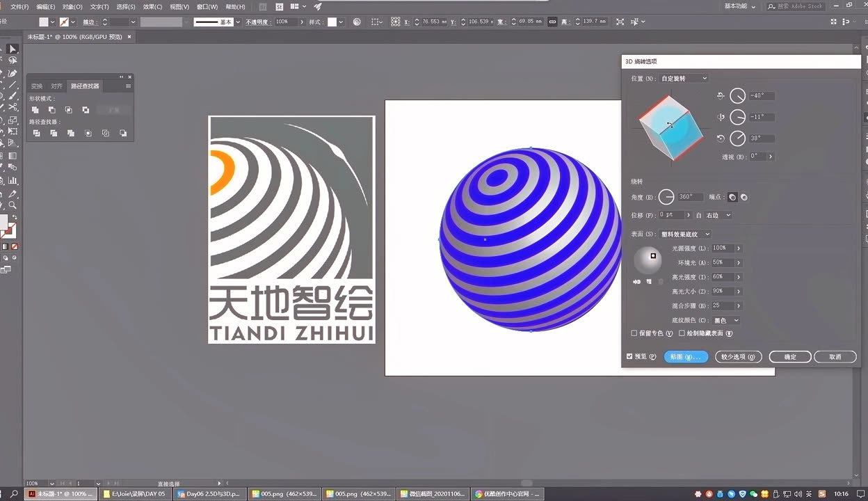The image size is (868, 501).
Task: Open the 基本功能 workspace dropdown
Action: tap(739, 6)
